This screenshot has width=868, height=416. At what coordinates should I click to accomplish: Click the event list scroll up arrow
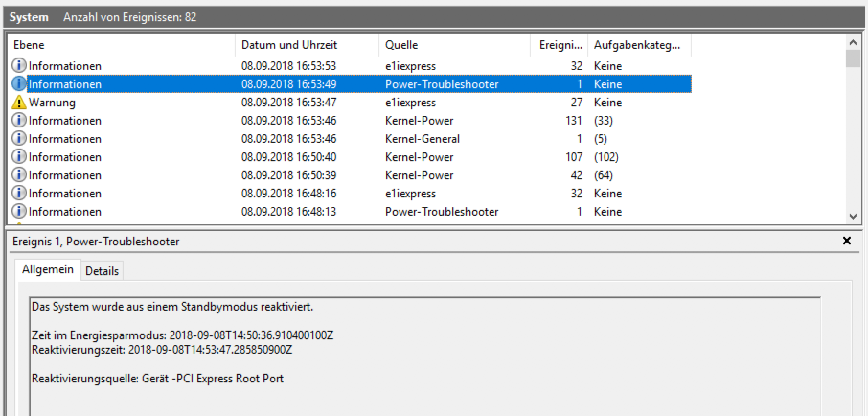coord(853,42)
